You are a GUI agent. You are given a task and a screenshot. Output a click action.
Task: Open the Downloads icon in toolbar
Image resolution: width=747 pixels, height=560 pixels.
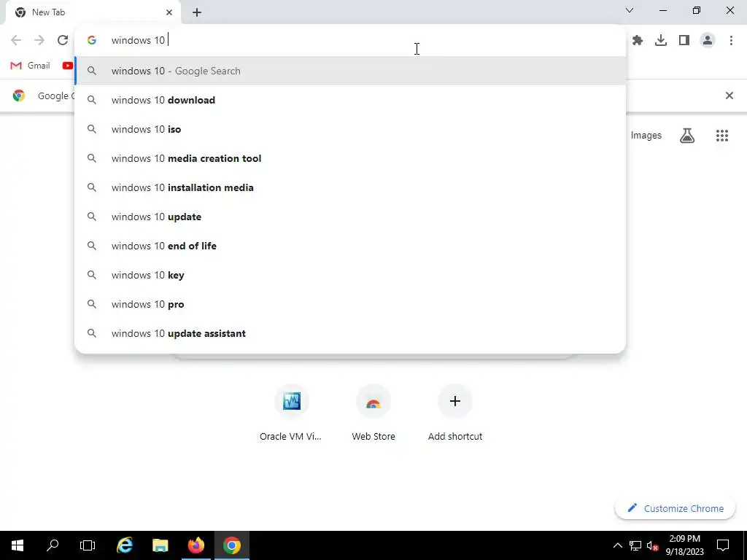661,41
